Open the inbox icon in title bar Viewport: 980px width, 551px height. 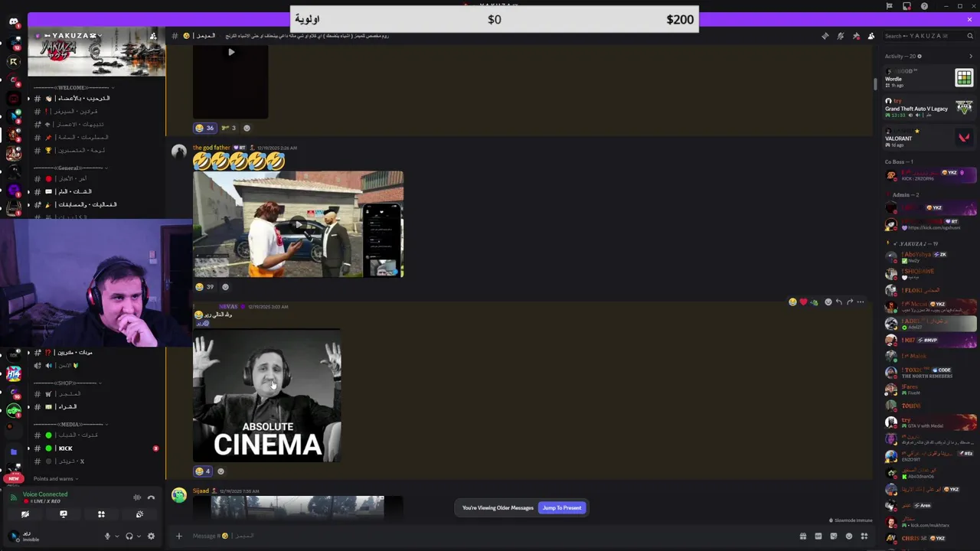(906, 6)
